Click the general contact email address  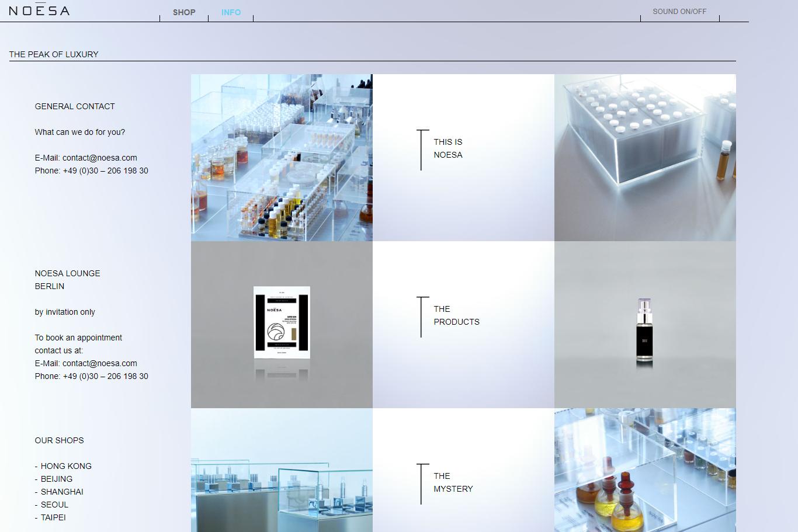tap(99, 158)
